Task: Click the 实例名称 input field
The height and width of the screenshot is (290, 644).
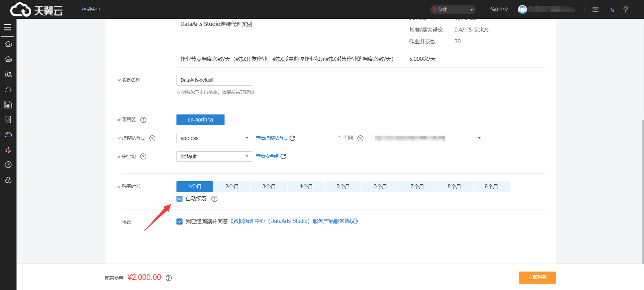Action: pos(214,80)
